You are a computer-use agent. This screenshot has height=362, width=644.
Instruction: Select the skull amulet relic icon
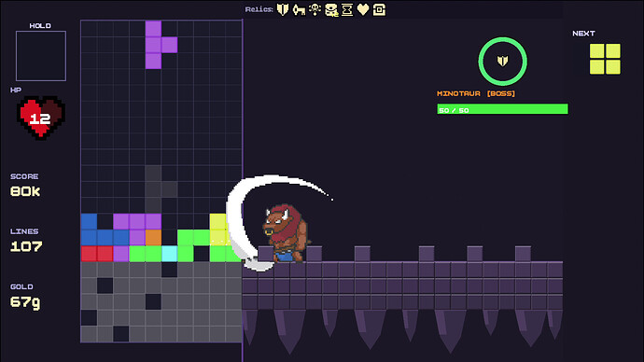(315, 9)
